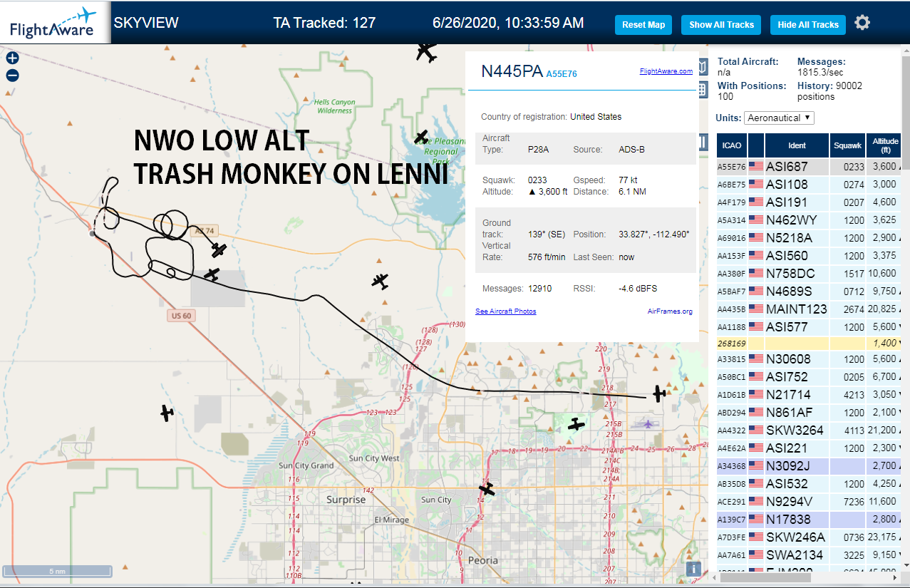Viewport: 910px width, 588px height.
Task: Select the N21714 aircraft row
Action: click(x=809, y=395)
